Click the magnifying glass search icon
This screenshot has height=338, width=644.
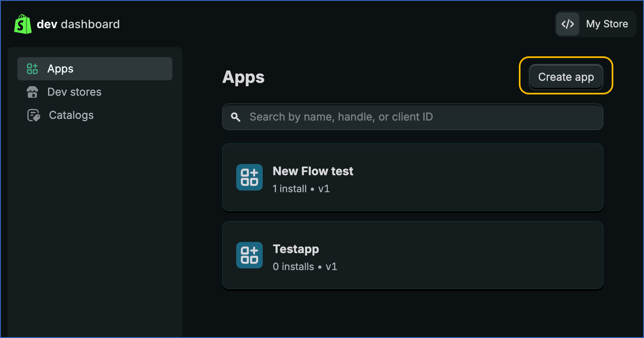coord(236,117)
